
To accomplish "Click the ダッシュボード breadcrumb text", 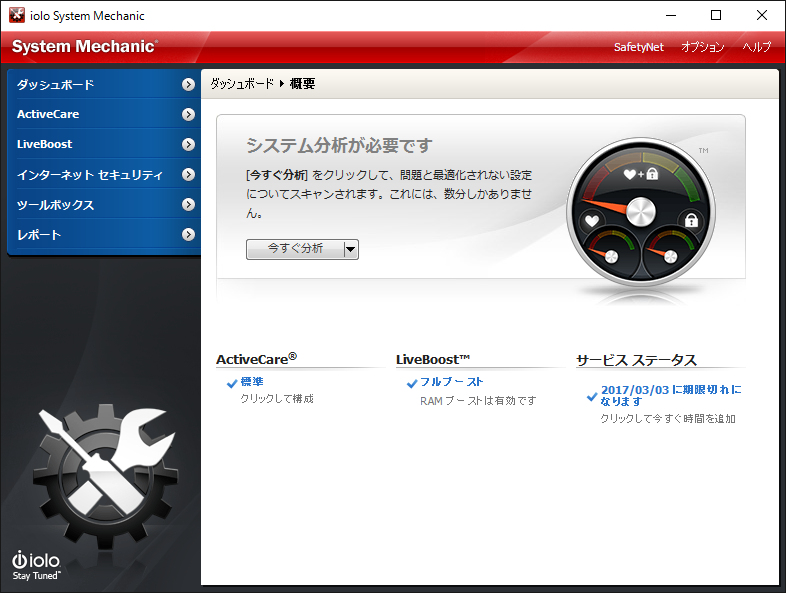I will tap(242, 84).
